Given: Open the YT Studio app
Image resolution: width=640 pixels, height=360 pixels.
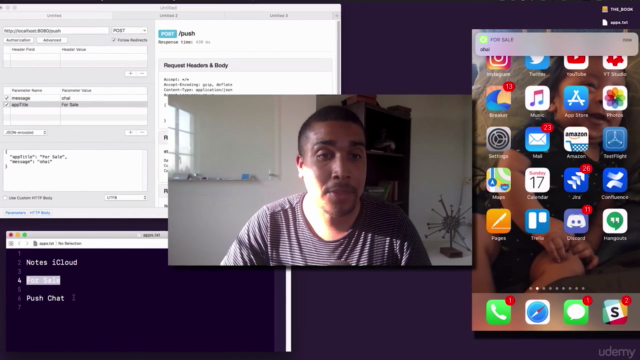Looking at the screenshot, I should (x=615, y=62).
